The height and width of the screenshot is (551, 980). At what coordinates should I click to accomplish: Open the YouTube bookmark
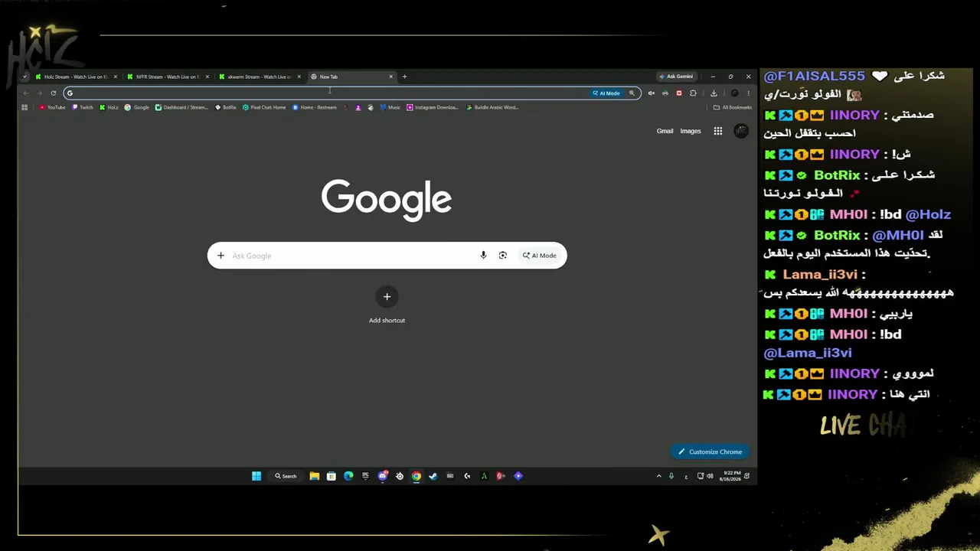pyautogui.click(x=52, y=107)
